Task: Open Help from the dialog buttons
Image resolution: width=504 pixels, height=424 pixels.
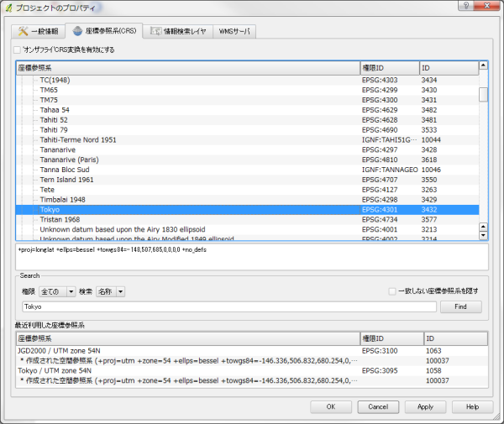Action: [472, 407]
